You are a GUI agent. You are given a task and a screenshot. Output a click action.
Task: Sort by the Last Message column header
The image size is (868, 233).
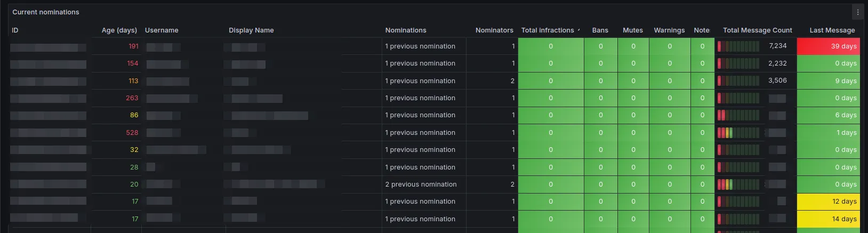click(832, 30)
